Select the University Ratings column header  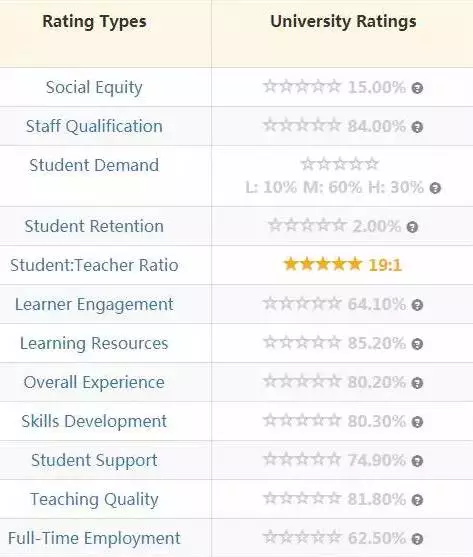pyautogui.click(x=343, y=21)
